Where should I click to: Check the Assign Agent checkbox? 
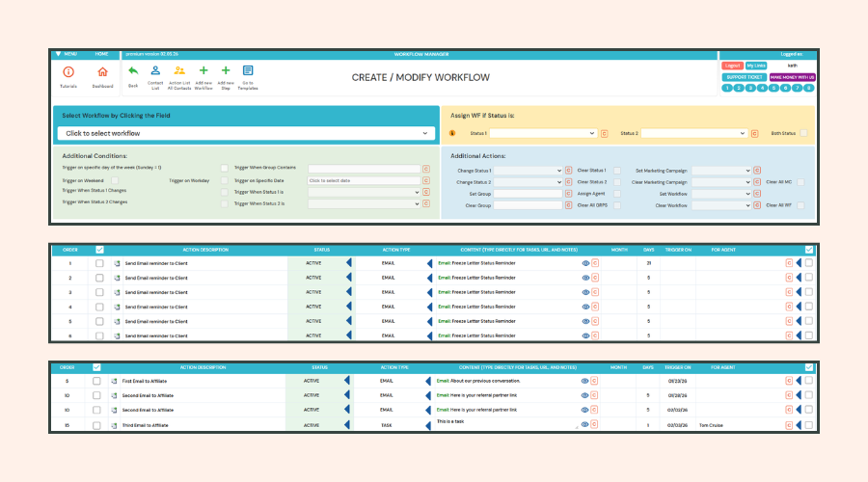point(617,194)
